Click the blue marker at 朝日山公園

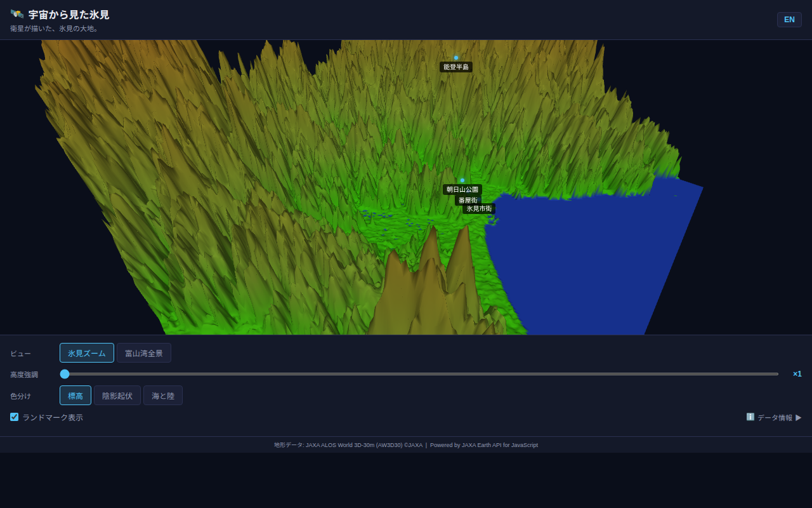[461, 180]
